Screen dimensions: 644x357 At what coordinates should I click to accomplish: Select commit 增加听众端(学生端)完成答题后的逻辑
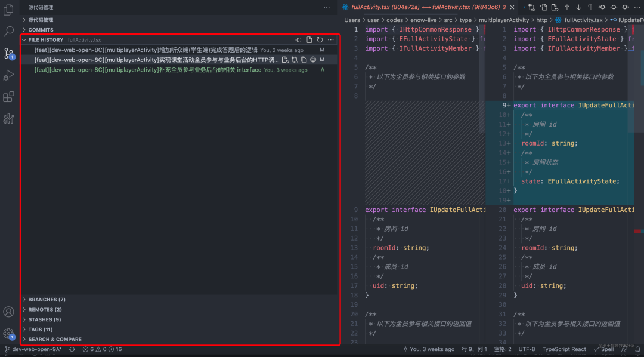[179, 50]
